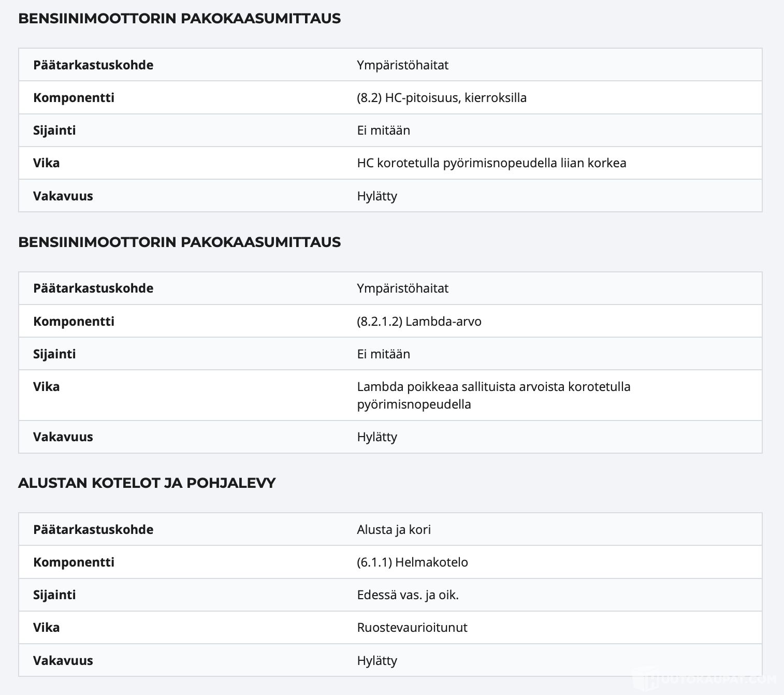This screenshot has width=784, height=695.
Task: Click "Ympäristöhaitat" in the HC-pitoisuus table
Action: tap(402, 65)
